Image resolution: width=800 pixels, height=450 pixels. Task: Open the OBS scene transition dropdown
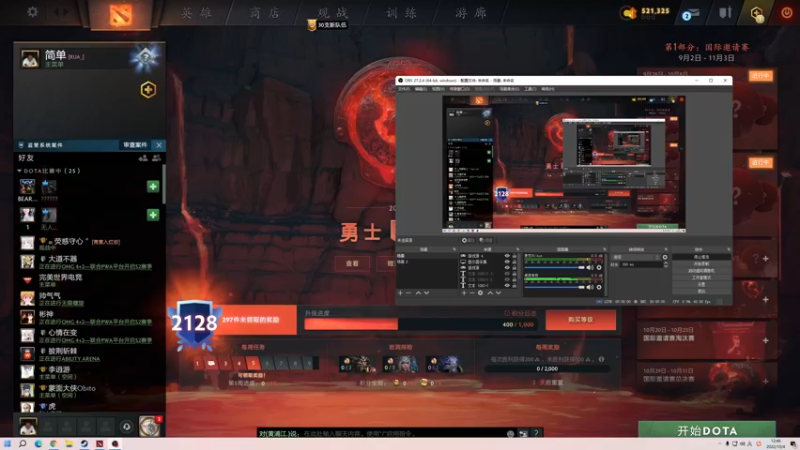635,257
